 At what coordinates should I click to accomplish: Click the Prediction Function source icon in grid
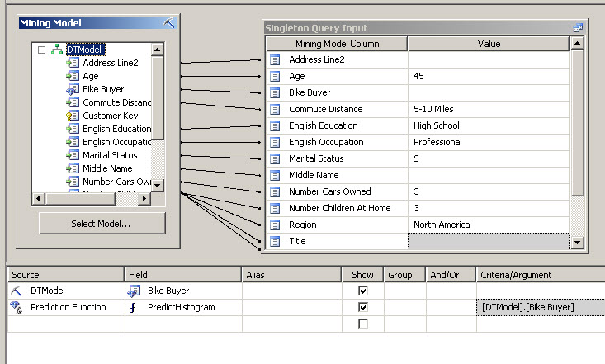coord(17,307)
